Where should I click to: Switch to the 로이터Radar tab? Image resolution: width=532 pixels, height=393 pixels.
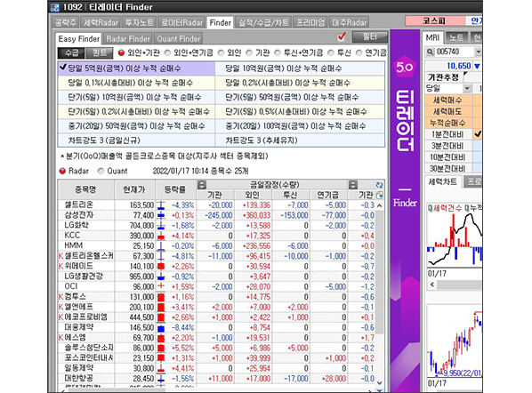pos(181,23)
